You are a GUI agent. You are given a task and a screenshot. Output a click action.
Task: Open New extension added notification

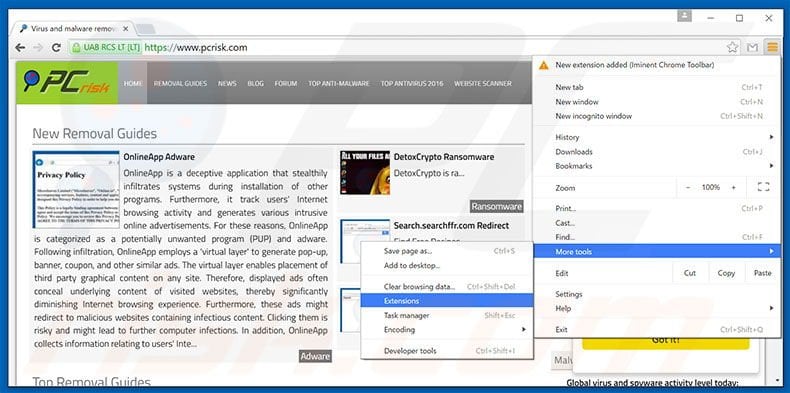656,65
